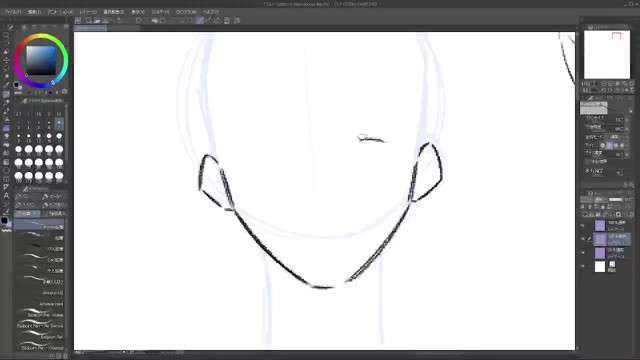Pick a color in the color wheel square

[x=41, y=60]
